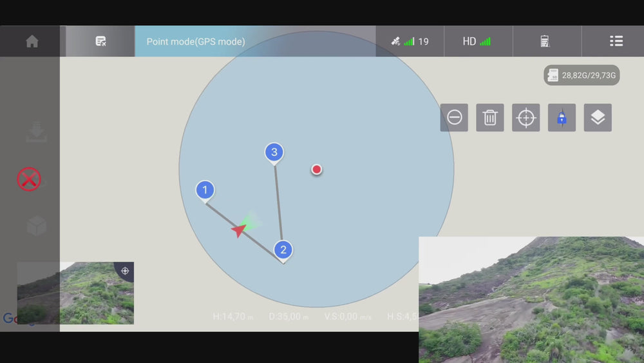Image resolution: width=644 pixels, height=363 pixels.
Task: Go to the Home screen icon
Action: [x=32, y=41]
